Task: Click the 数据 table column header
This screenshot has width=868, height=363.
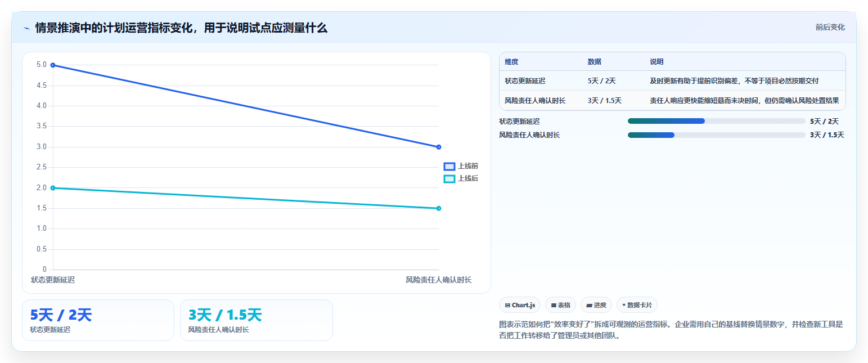Action: pos(595,62)
